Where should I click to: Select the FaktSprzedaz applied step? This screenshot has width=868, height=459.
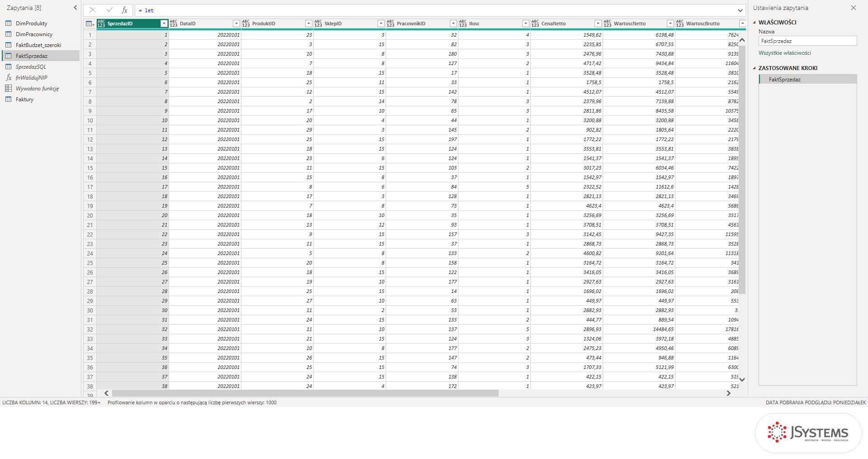click(808, 80)
